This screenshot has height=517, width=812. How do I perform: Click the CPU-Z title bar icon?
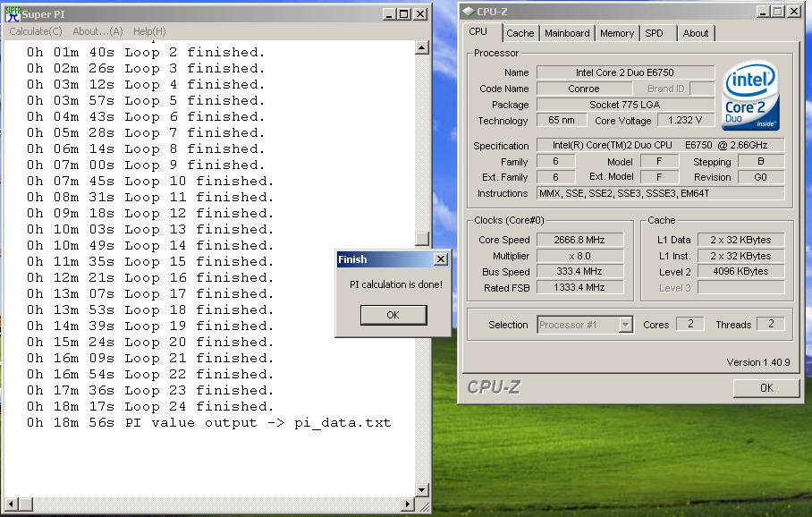click(x=469, y=11)
